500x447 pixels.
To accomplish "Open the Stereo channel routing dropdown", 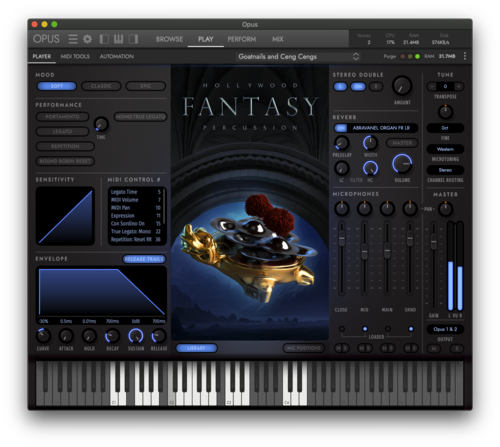I will coord(445,170).
